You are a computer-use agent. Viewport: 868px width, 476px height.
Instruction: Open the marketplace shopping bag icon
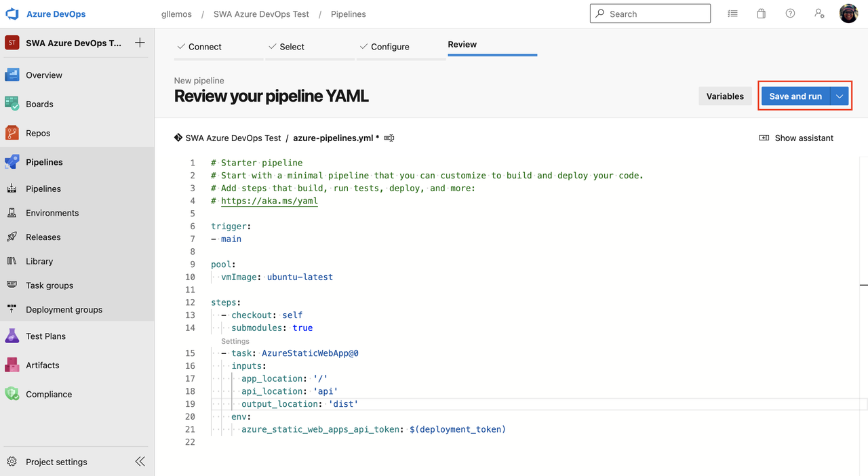[x=762, y=14]
